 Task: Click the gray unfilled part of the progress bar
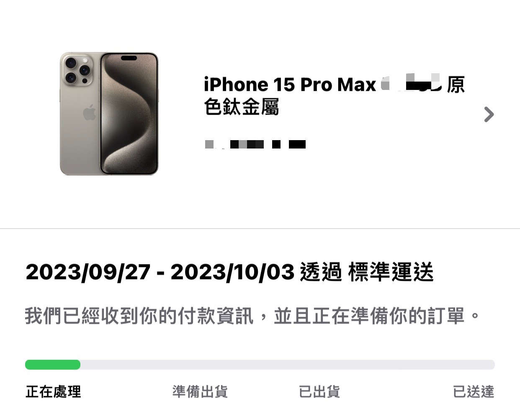tap(288, 365)
